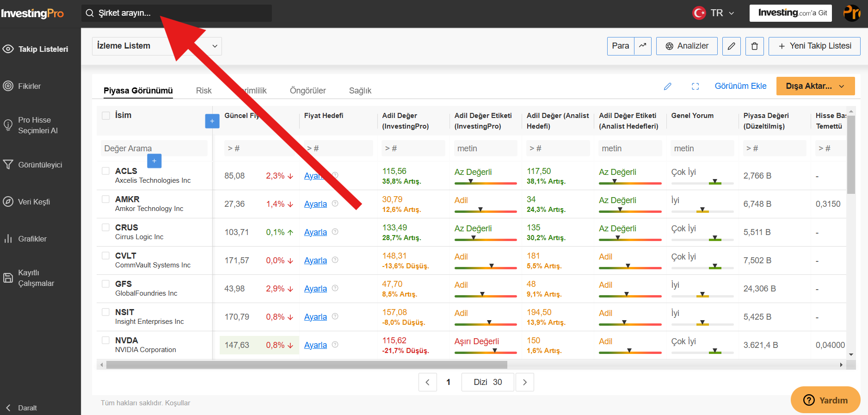Click pencil edit watchlist icon in header
The image size is (868, 415).
tap(731, 46)
